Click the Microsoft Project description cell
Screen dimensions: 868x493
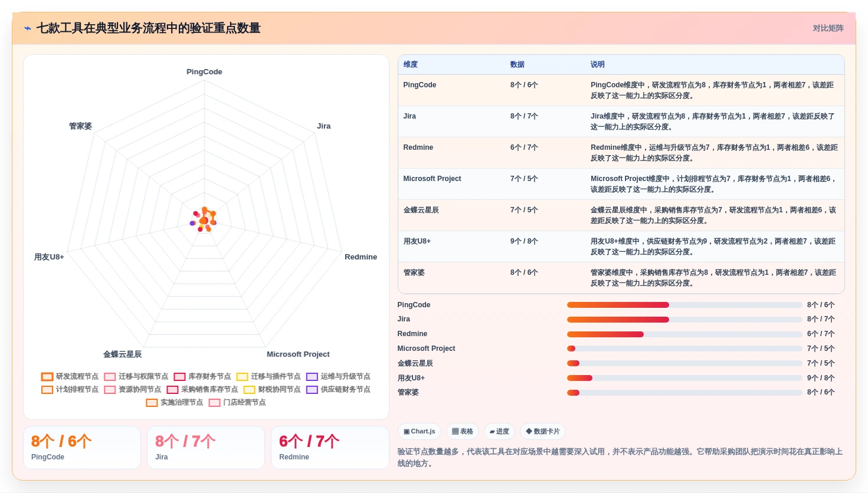click(x=714, y=184)
